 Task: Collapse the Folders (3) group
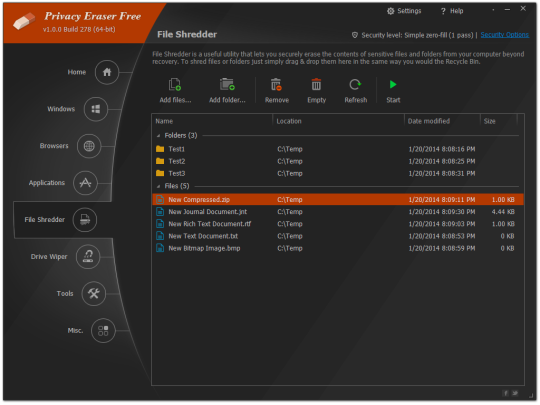click(x=158, y=136)
